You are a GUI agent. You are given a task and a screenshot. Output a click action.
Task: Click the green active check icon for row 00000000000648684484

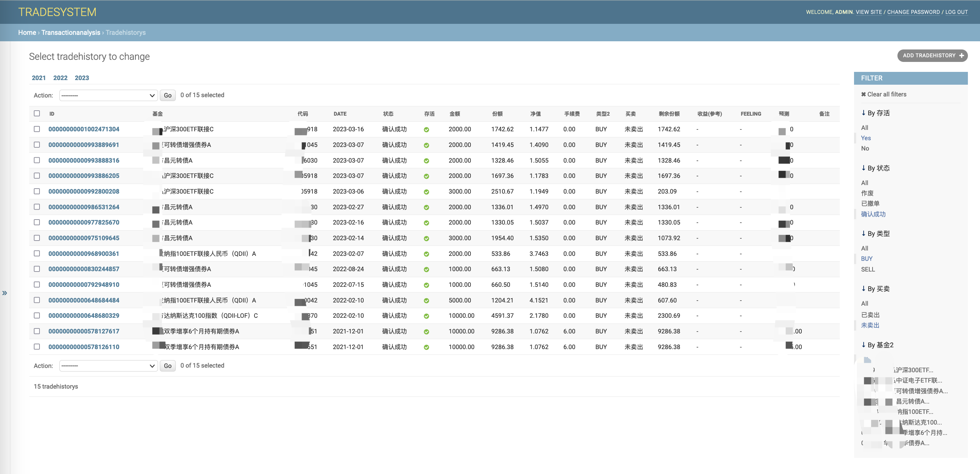coord(426,301)
